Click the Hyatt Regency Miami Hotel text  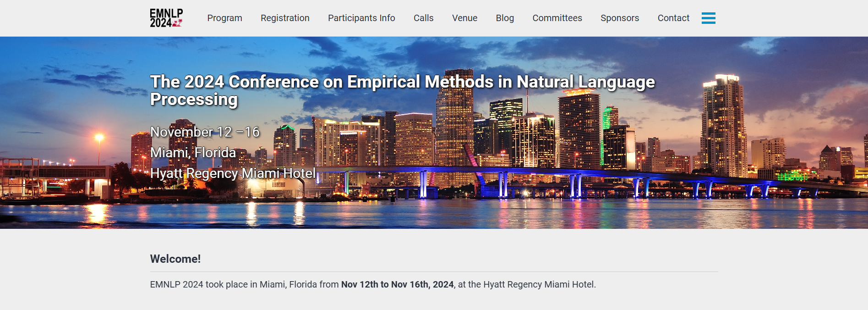click(233, 173)
